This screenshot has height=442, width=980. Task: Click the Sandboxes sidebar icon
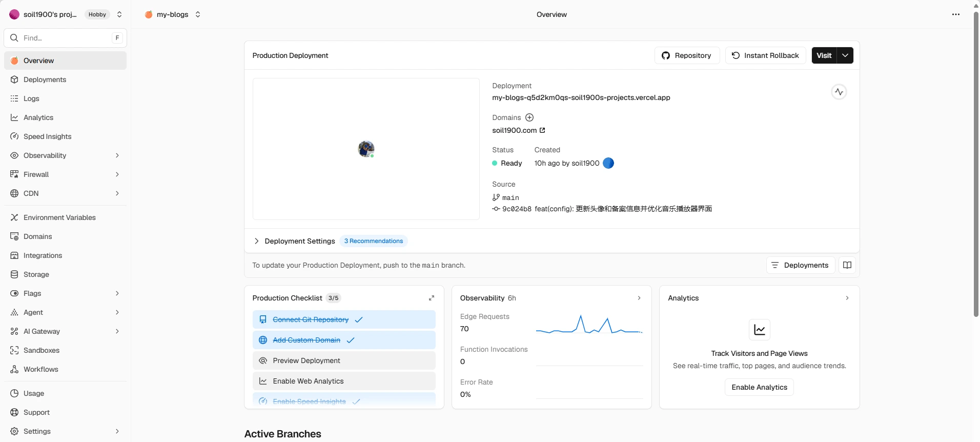tap(14, 350)
